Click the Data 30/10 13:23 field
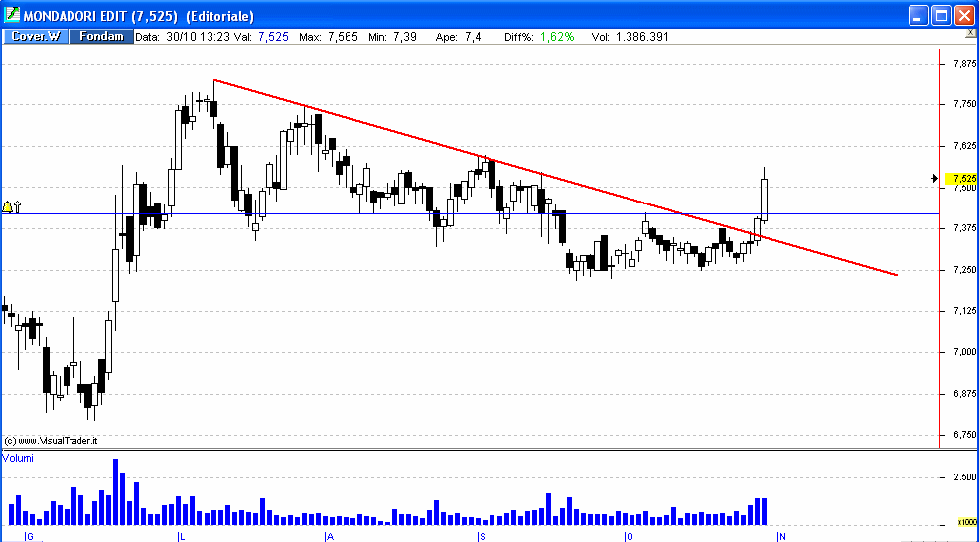This screenshot has height=542, width=980. point(182,37)
